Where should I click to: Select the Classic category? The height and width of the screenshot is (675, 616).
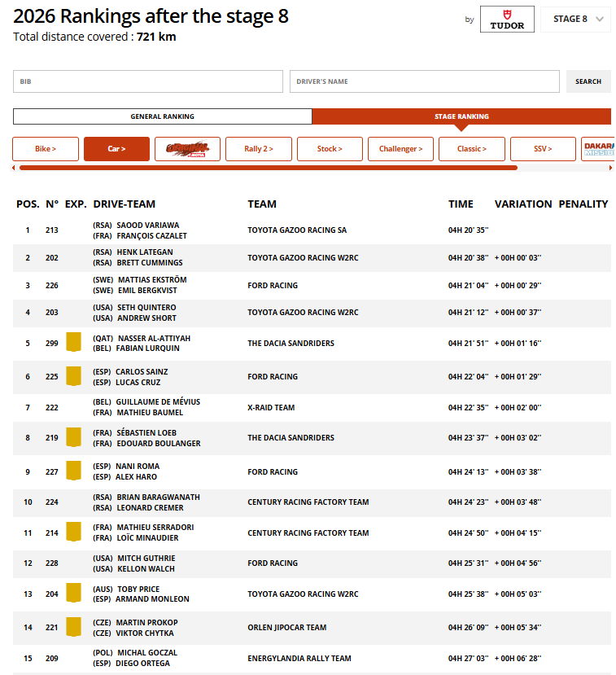point(472,149)
